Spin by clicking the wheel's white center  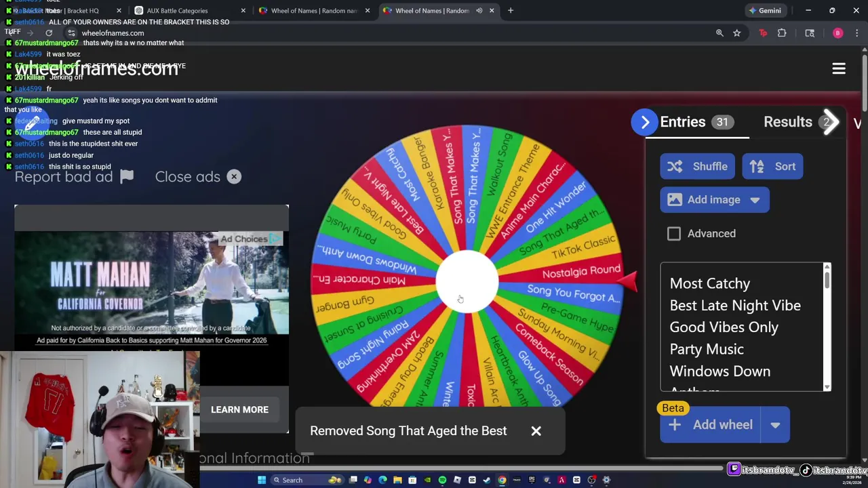[x=467, y=281]
